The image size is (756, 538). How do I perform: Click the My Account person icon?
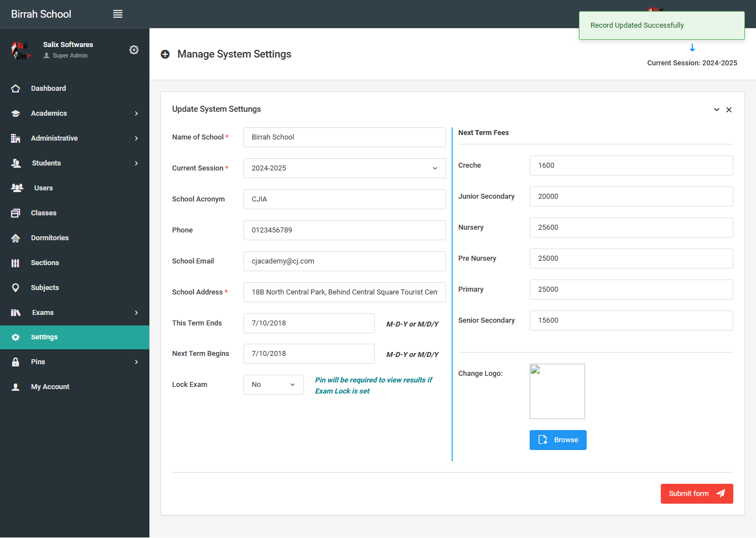click(x=15, y=387)
